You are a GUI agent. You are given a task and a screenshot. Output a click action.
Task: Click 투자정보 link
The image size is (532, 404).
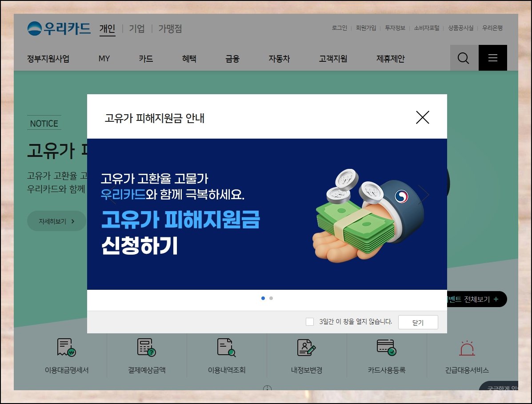point(395,28)
